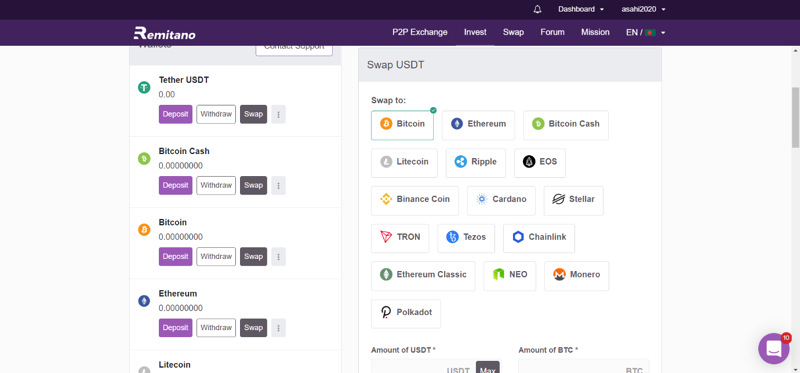This screenshot has height=373, width=800.
Task: Open the Mission page
Action: point(595,32)
